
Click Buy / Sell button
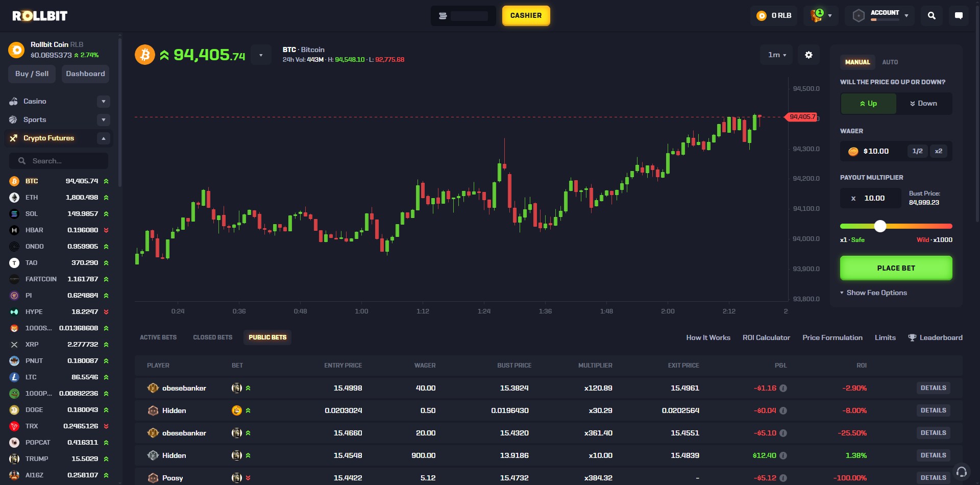(x=32, y=74)
